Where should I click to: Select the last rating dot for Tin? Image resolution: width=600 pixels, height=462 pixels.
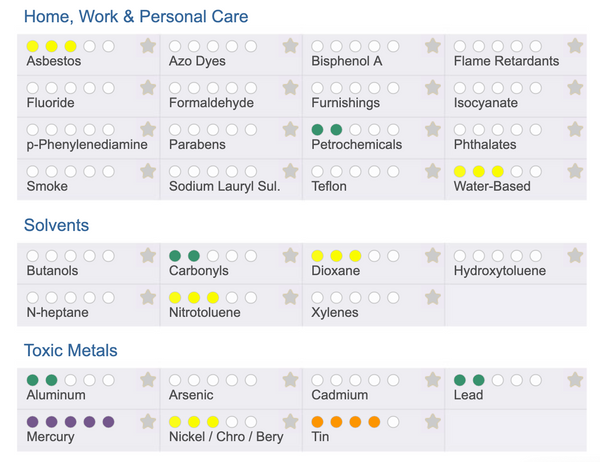coord(393,422)
